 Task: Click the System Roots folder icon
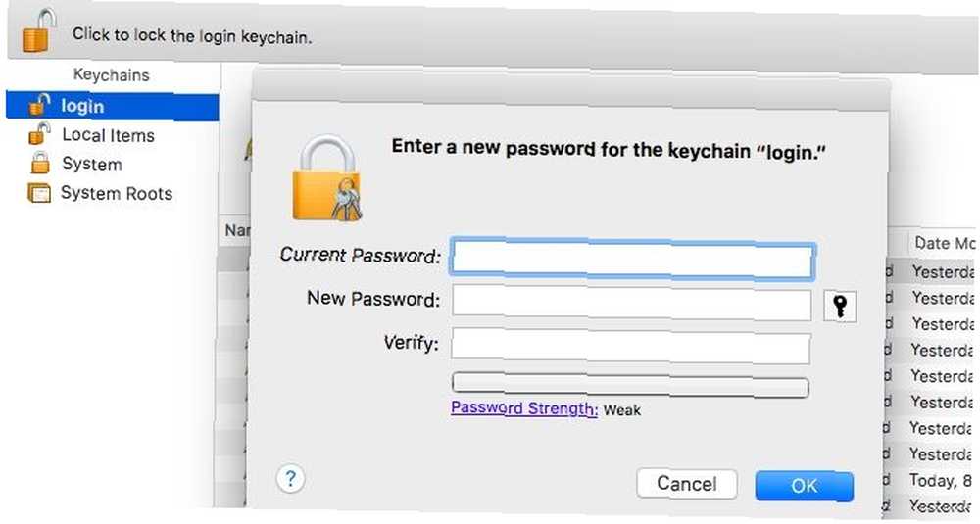tap(39, 192)
